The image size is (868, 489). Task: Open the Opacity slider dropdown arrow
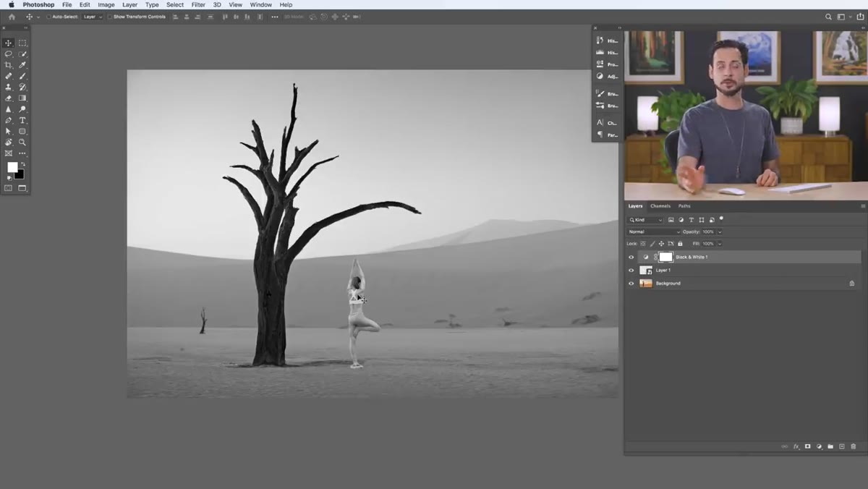click(720, 231)
